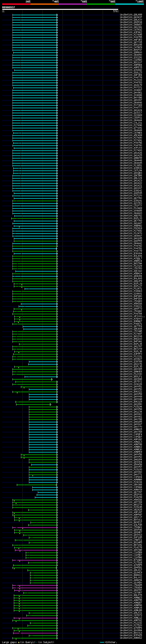Select hit label UniRef100_A3F6K2

131,32
